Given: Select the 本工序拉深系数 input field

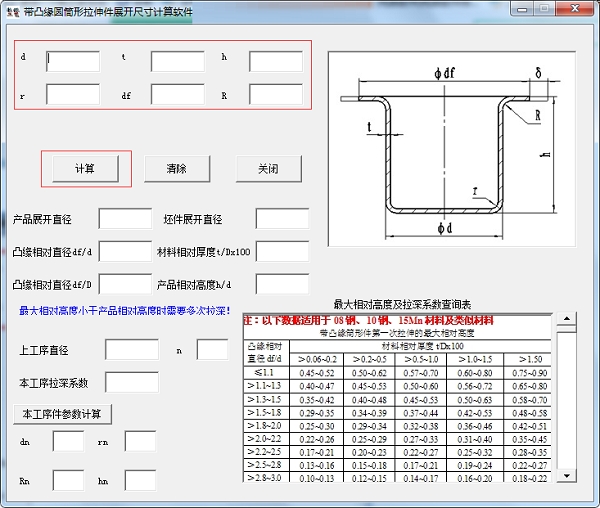Looking at the screenshot, I should point(131,382).
